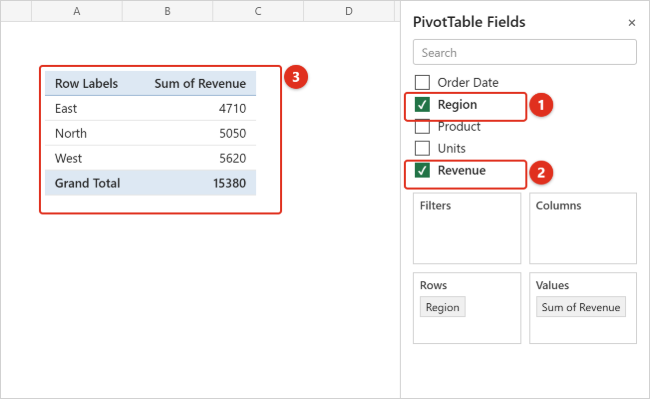Select the Grand Total label cell
650x399 pixels.
point(87,183)
